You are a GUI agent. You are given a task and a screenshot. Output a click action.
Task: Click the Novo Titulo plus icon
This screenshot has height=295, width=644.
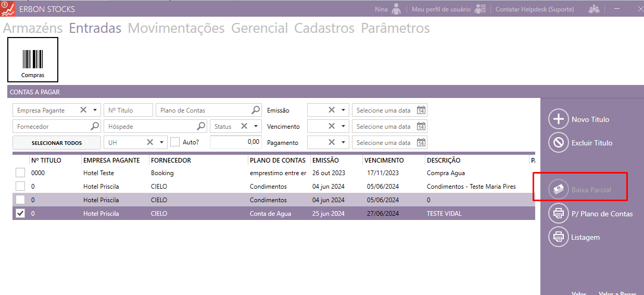click(x=558, y=119)
